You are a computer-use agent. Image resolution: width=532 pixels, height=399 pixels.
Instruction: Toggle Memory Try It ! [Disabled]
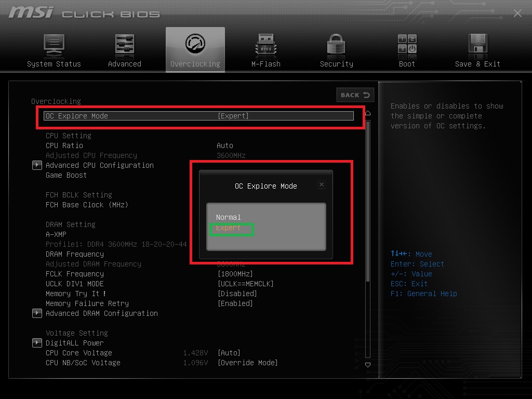tap(237, 294)
